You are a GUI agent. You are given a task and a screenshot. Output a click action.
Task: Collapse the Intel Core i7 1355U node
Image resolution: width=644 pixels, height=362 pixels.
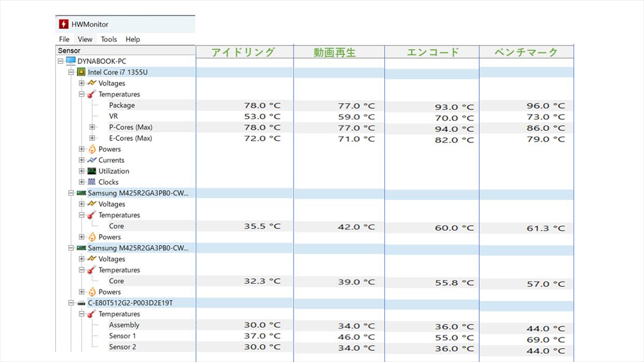point(71,72)
